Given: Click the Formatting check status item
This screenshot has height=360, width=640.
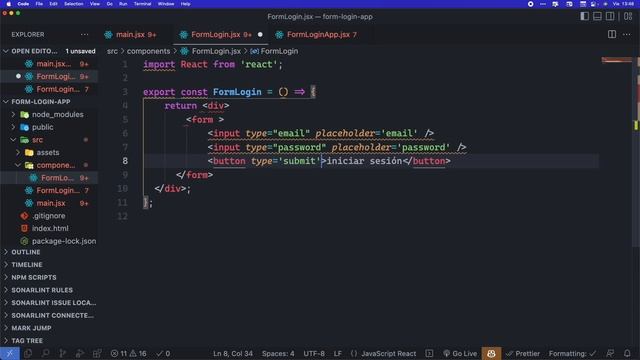Looking at the screenshot, I should [572, 353].
